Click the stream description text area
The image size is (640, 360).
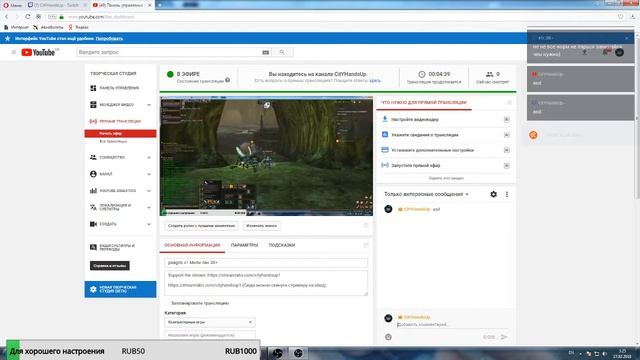[x=266, y=283]
